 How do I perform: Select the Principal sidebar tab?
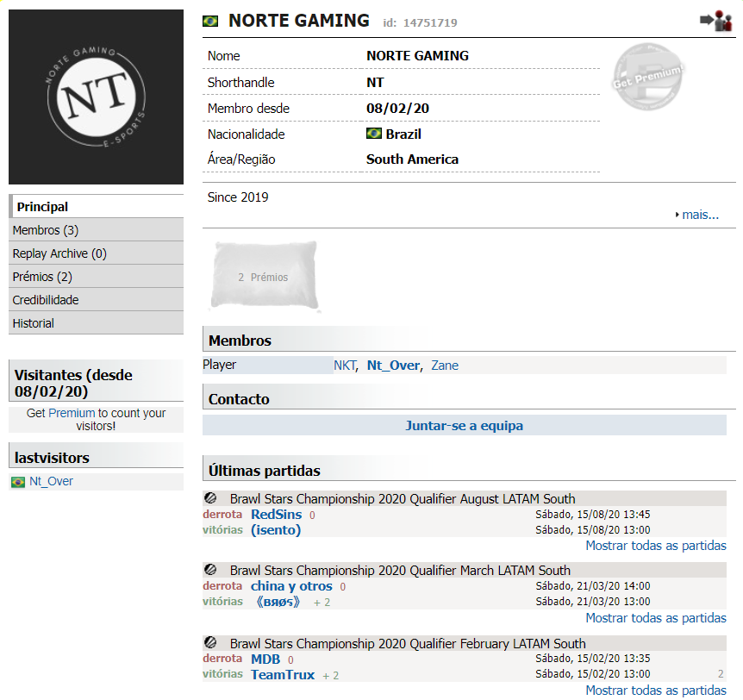97,207
